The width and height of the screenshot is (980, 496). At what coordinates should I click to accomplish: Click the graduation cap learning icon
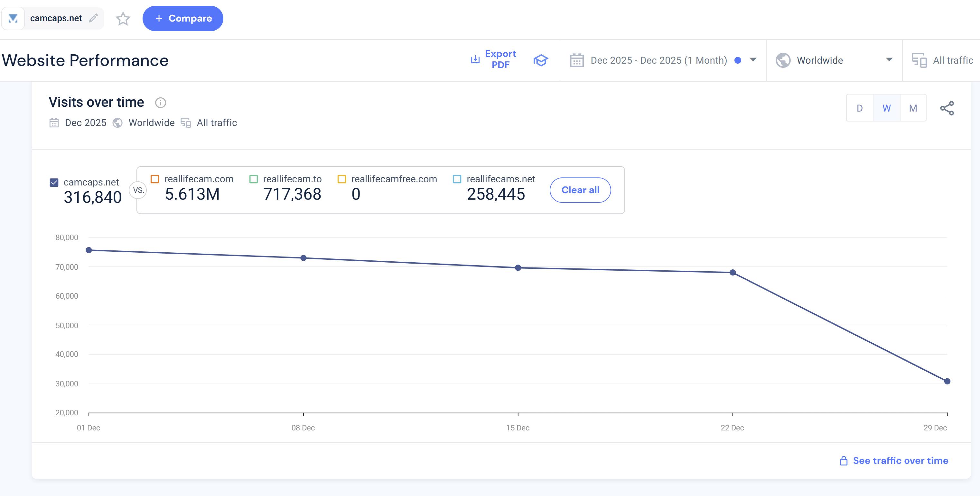[x=540, y=60]
